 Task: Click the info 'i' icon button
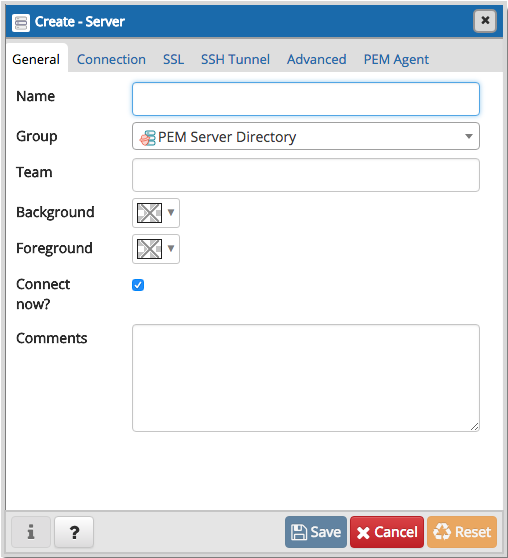click(x=31, y=532)
